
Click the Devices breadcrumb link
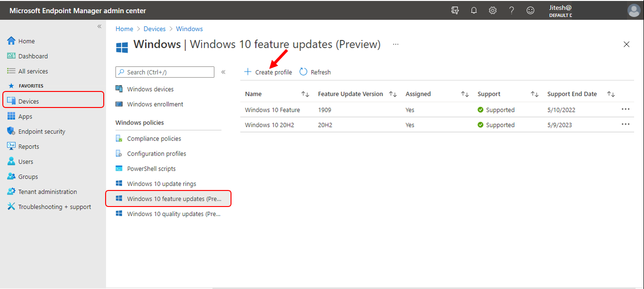click(155, 29)
